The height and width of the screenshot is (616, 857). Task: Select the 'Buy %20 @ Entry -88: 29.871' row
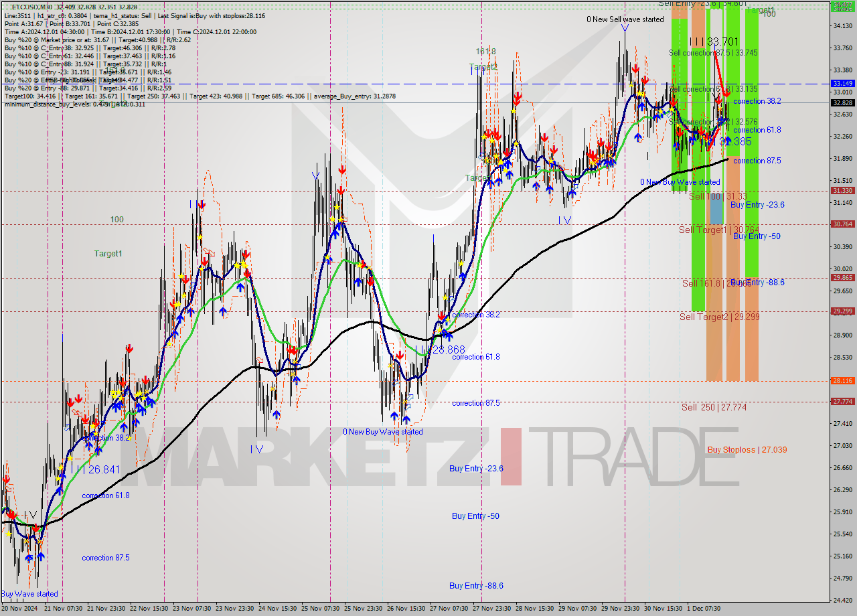tap(88, 88)
